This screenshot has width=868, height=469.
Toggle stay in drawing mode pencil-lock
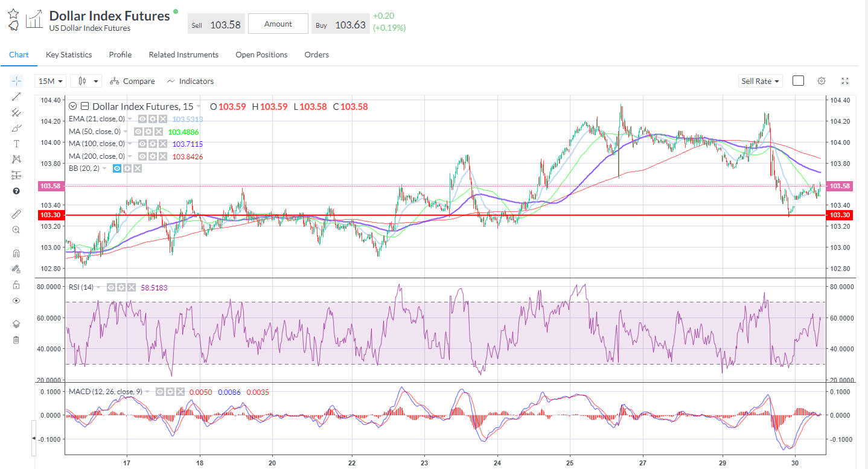(16, 269)
